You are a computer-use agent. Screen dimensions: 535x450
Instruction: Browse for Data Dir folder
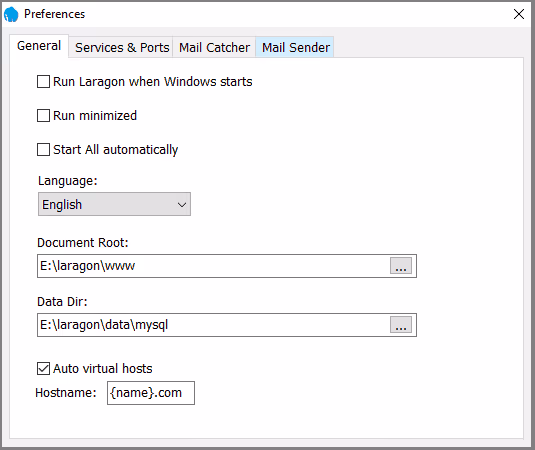coord(401,325)
